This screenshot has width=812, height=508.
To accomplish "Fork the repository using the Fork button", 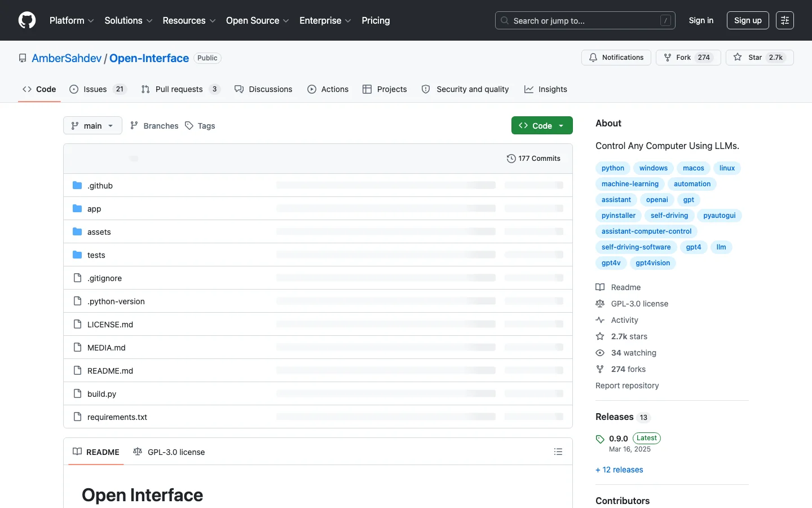I will (688, 58).
